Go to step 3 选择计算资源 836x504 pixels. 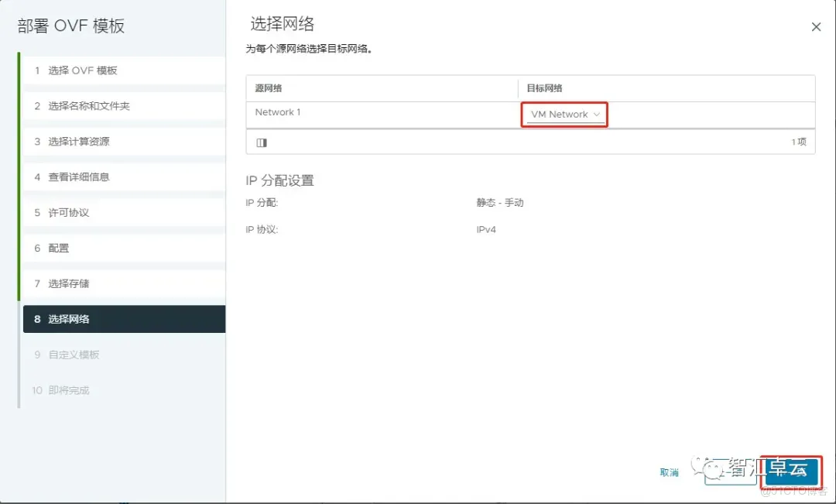click(124, 142)
